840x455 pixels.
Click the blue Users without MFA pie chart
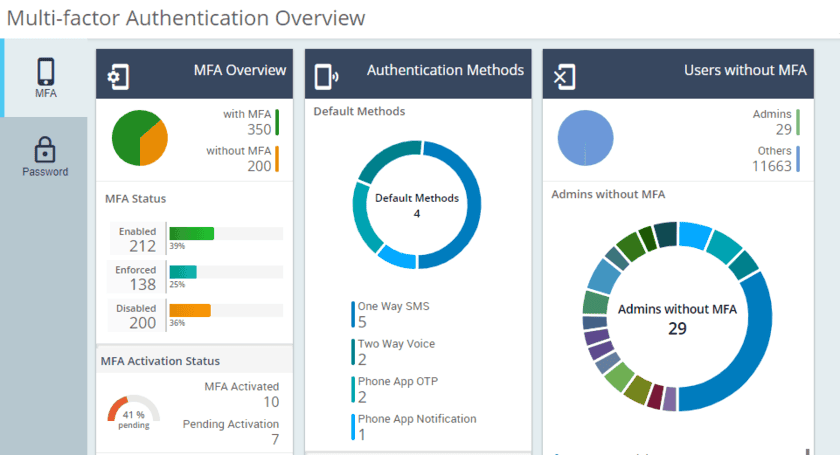coord(585,137)
